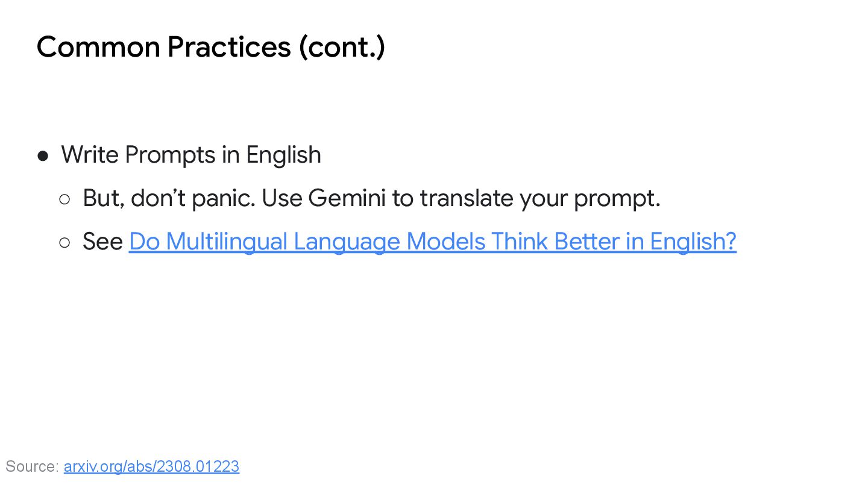Click the word Practices in the title
868x488 pixels.
point(229,47)
